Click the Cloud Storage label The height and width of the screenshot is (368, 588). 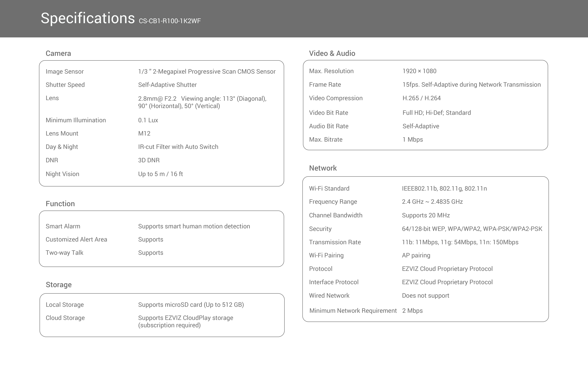65,318
